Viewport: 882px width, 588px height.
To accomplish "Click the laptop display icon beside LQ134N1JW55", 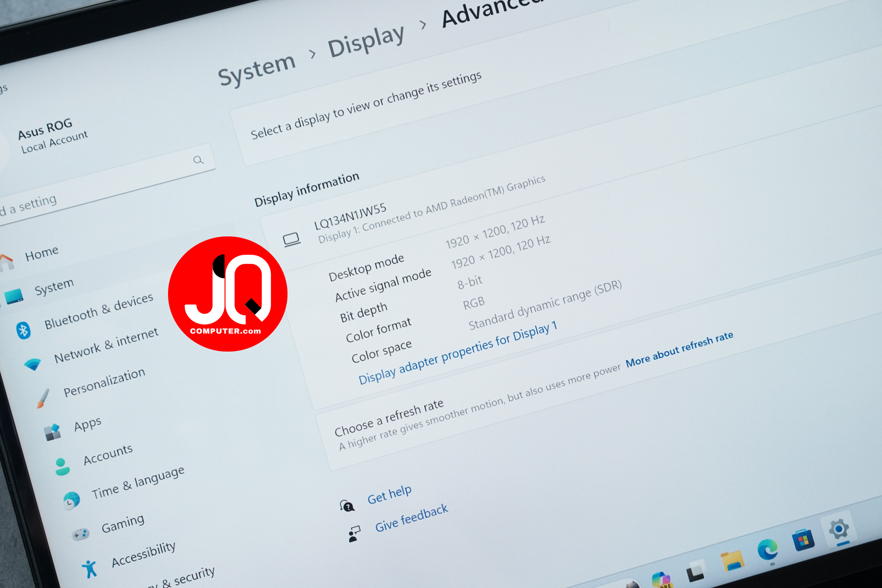I will tap(292, 240).
